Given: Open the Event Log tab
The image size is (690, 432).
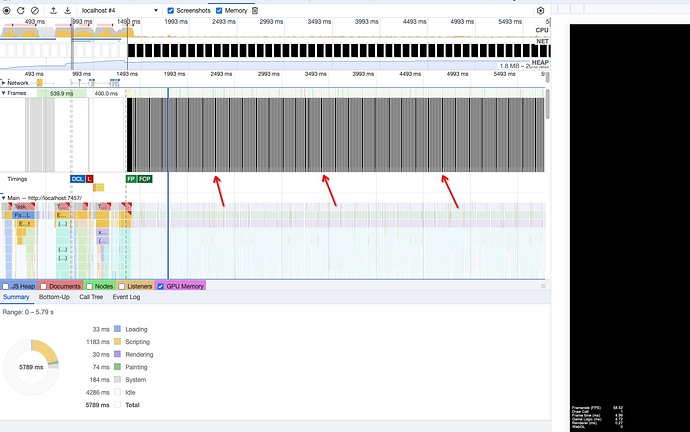Looking at the screenshot, I should point(126,297).
